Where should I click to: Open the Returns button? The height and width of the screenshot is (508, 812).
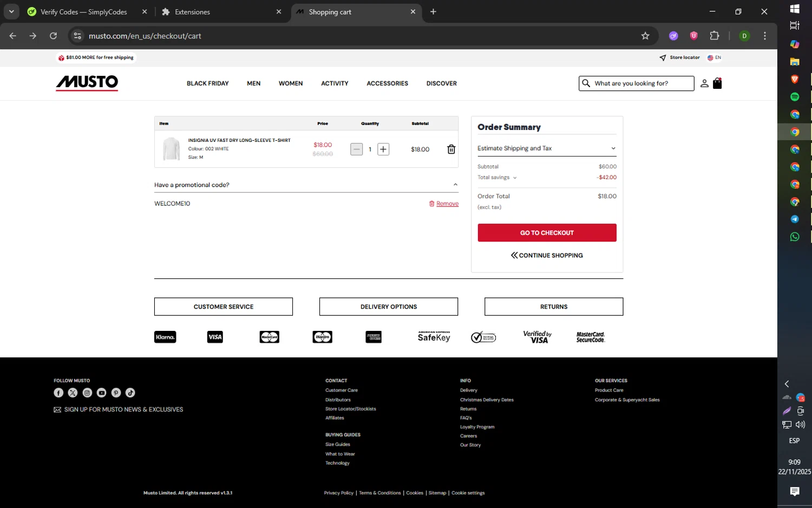[554, 307]
